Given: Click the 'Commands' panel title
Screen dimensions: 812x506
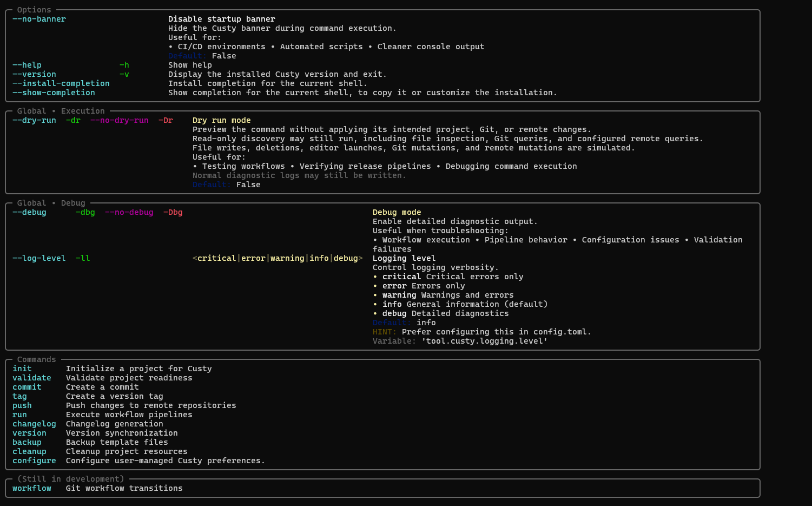Looking at the screenshot, I should [37, 359].
